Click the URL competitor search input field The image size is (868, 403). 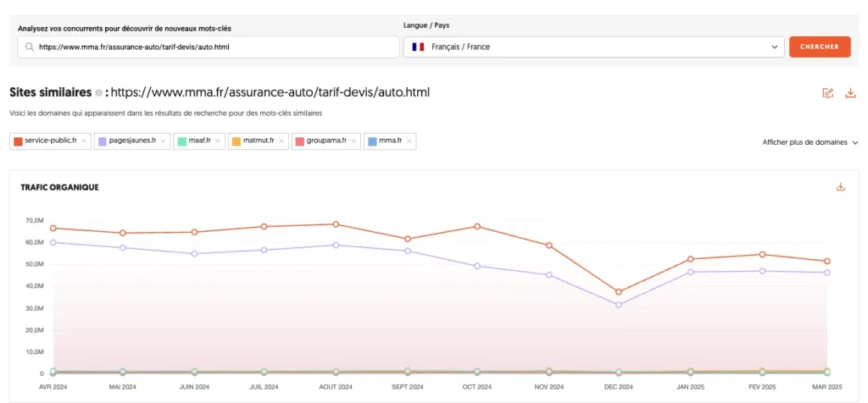tap(209, 47)
